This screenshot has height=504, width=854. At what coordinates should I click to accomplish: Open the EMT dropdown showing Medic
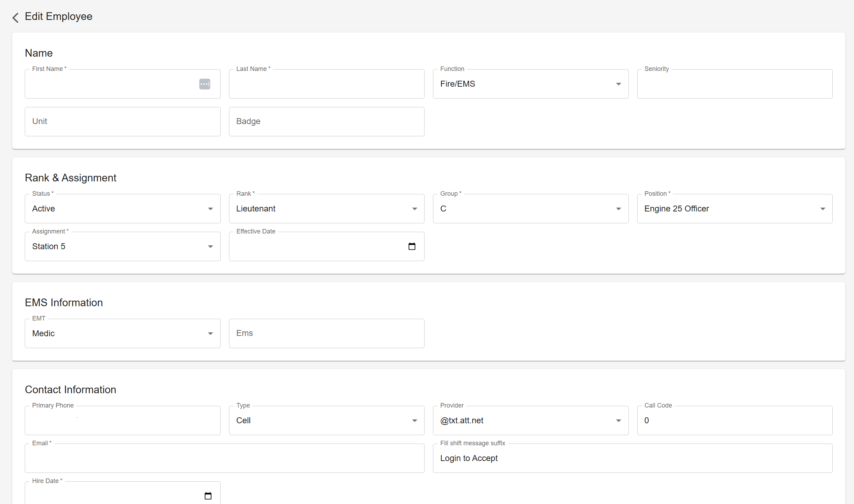point(210,333)
